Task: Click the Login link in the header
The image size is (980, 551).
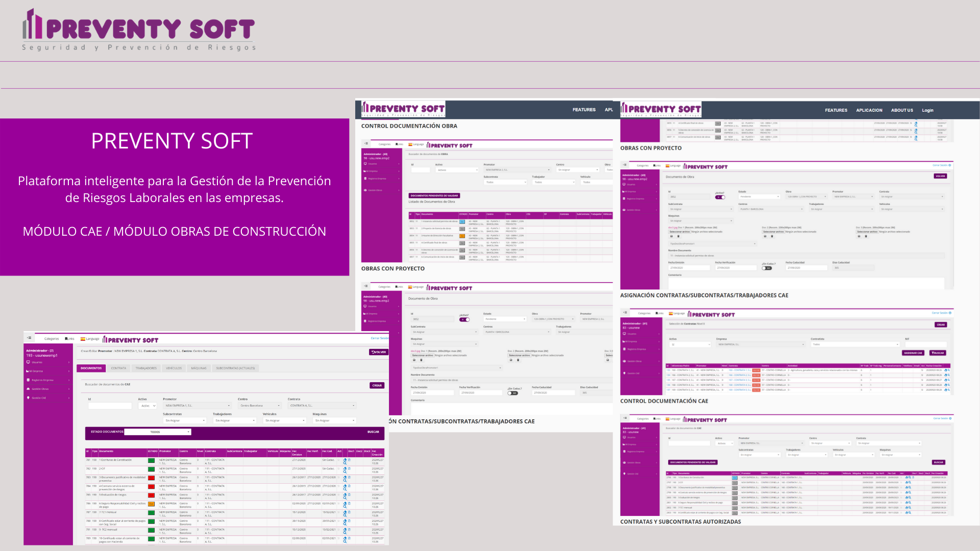Action: coord(927,110)
